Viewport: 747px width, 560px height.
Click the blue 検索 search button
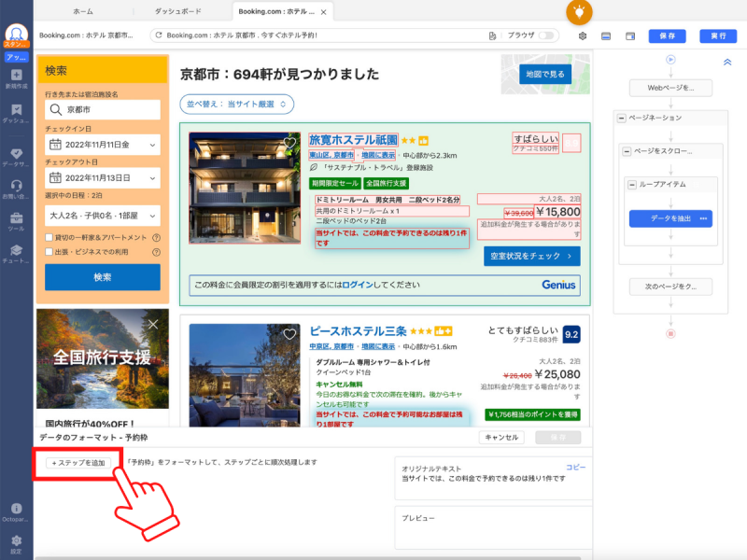(103, 277)
